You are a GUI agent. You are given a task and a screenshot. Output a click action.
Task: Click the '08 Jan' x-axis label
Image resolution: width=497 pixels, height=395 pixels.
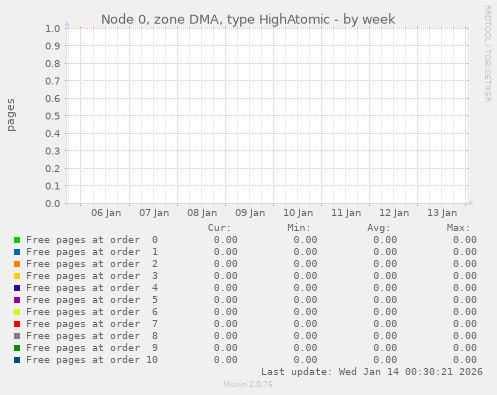(x=202, y=213)
